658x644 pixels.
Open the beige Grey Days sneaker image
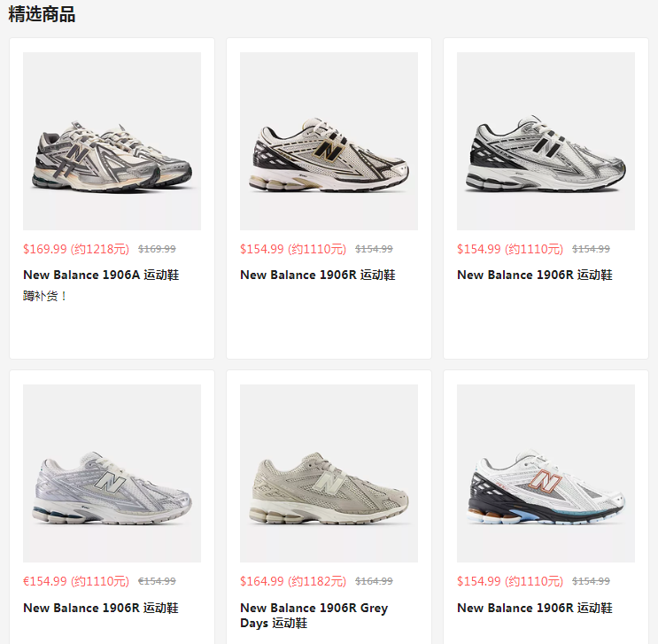pos(329,473)
